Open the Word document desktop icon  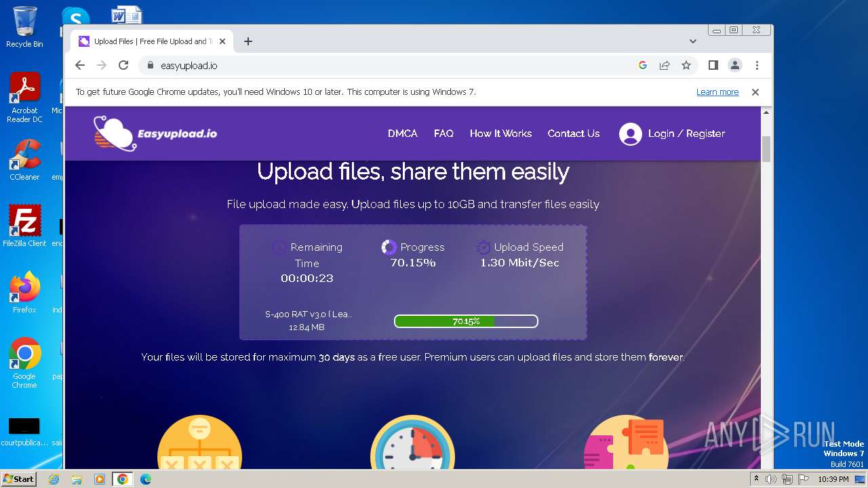pyautogui.click(x=126, y=15)
